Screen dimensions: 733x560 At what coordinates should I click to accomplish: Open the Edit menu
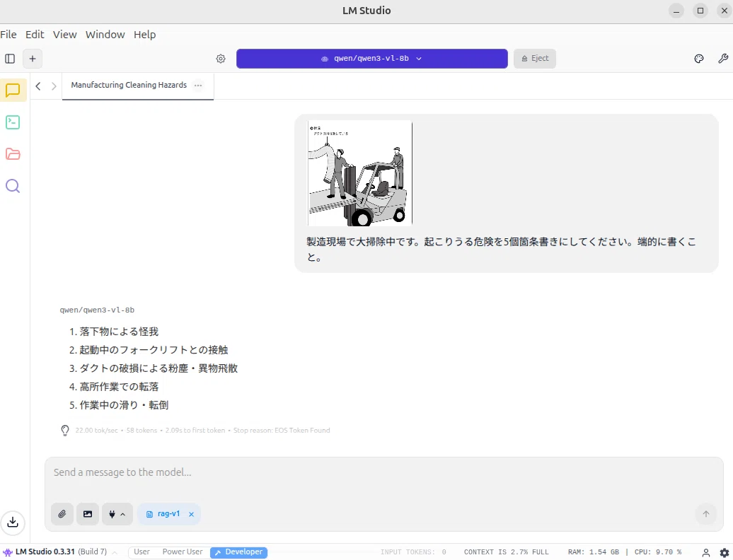35,35
